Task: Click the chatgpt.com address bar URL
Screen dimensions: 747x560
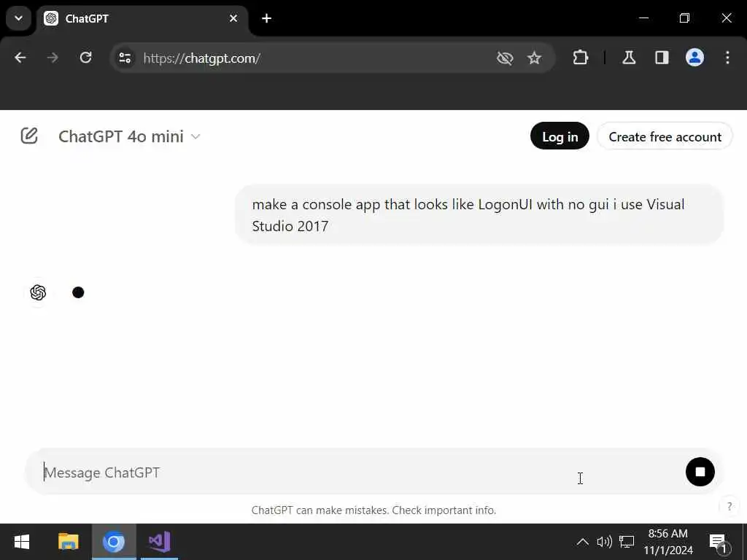Action: pyautogui.click(x=201, y=58)
